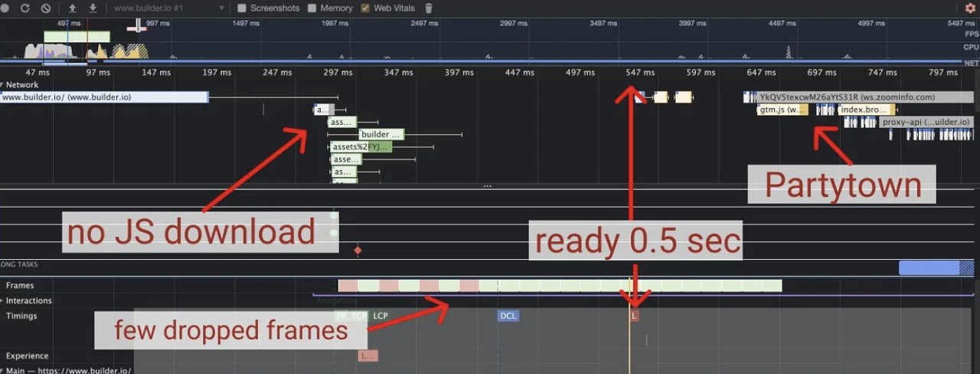This screenshot has width=980, height=374.
Task: Click the LCP timing marker
Action: pos(381,316)
